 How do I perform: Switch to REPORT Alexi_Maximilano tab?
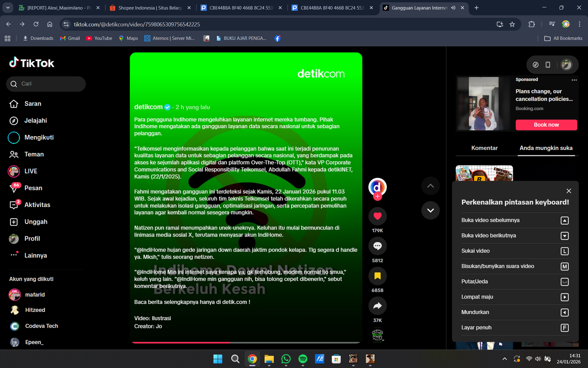59,8
